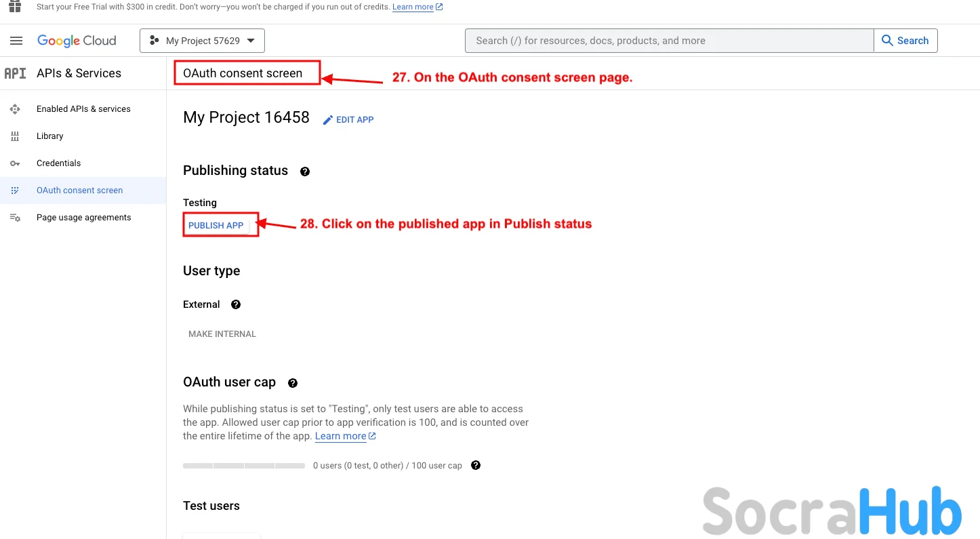Viewport: 980px width, 539px height.
Task: Click the OAuth user cap progress bar
Action: tap(244, 466)
